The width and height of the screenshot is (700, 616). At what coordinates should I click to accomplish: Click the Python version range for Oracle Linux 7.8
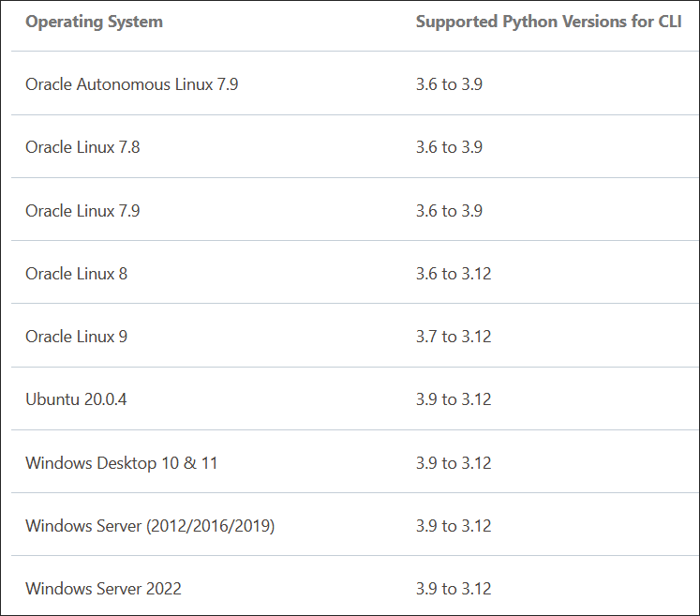[449, 147]
